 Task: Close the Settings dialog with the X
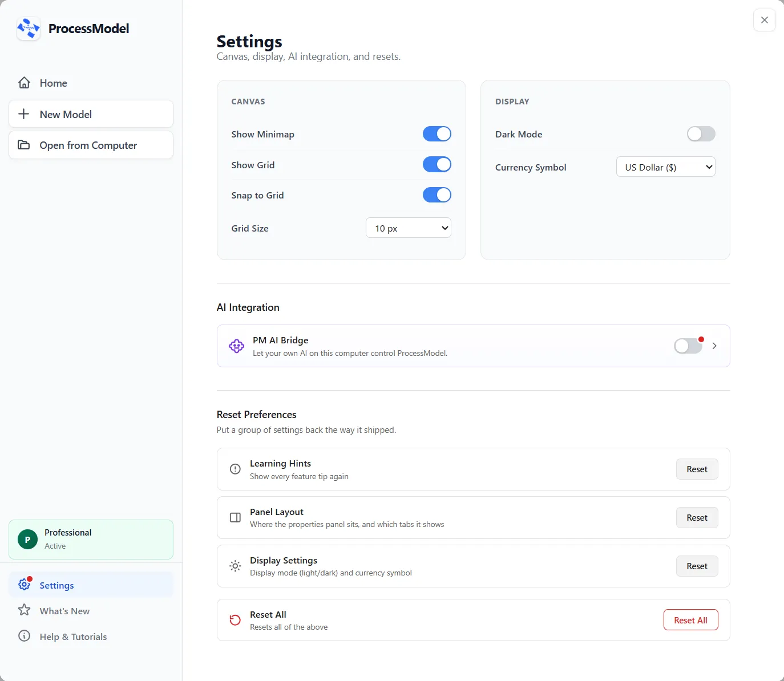[765, 20]
